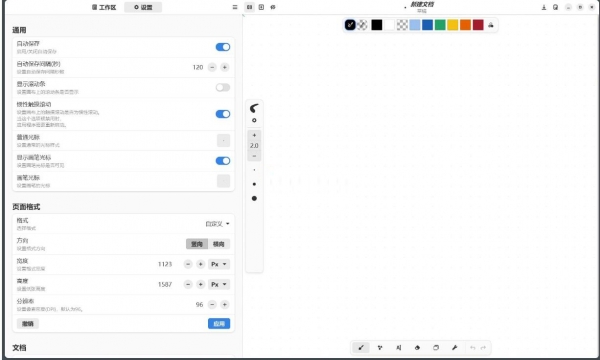This screenshot has width=600, height=360.
Task: Select 横向 landscape orientation
Action: point(219,244)
